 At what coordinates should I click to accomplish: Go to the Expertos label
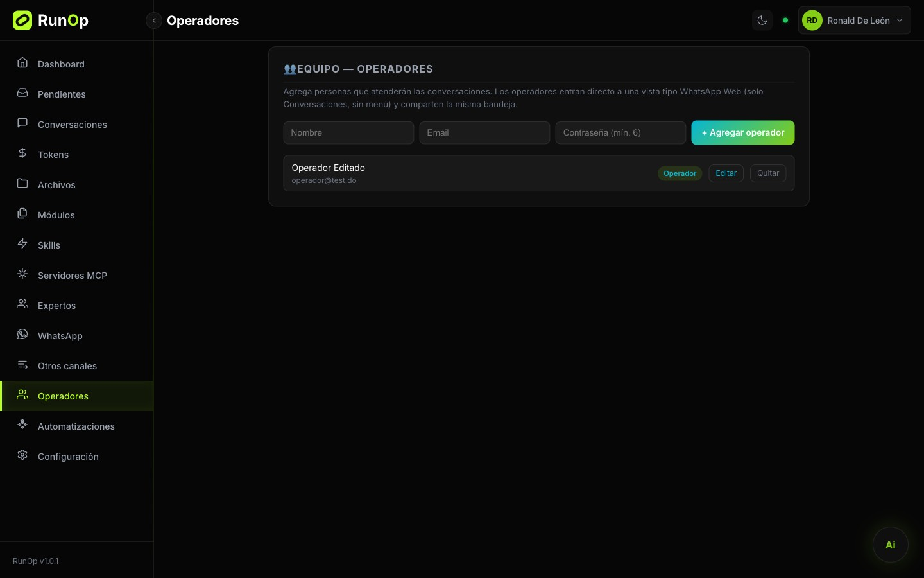56,306
